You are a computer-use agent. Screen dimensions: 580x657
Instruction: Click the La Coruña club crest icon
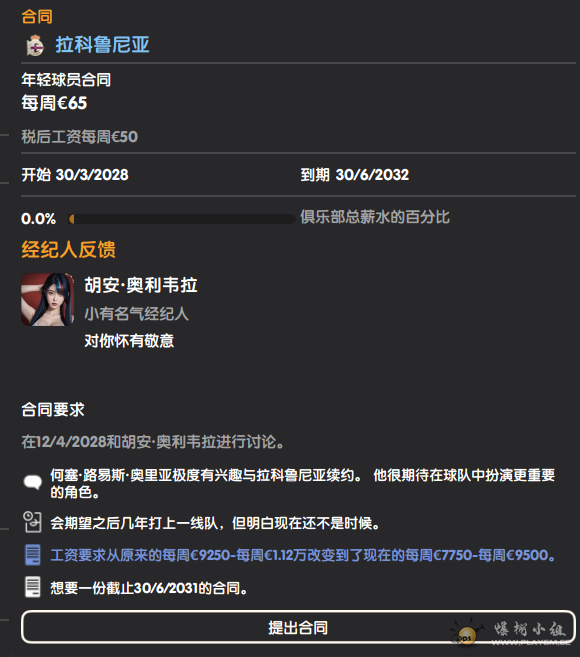(35, 45)
